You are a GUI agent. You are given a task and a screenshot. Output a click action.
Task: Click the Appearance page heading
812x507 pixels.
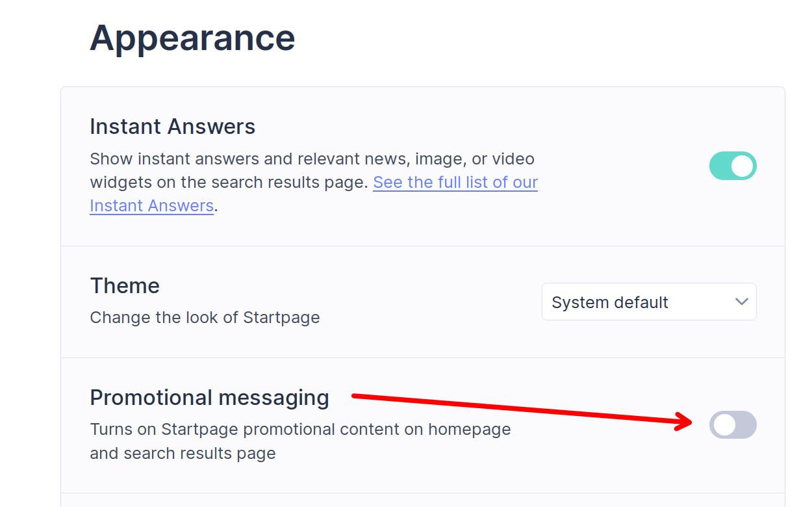click(x=192, y=38)
